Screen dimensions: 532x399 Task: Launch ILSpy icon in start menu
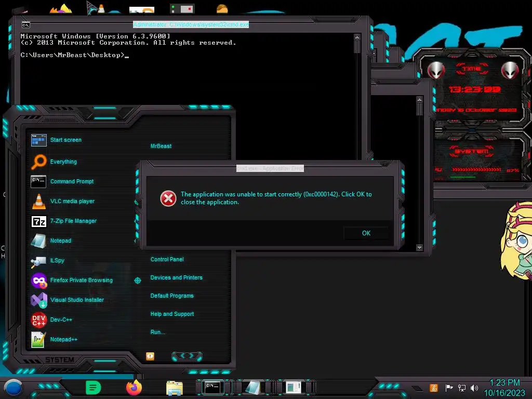pos(38,261)
